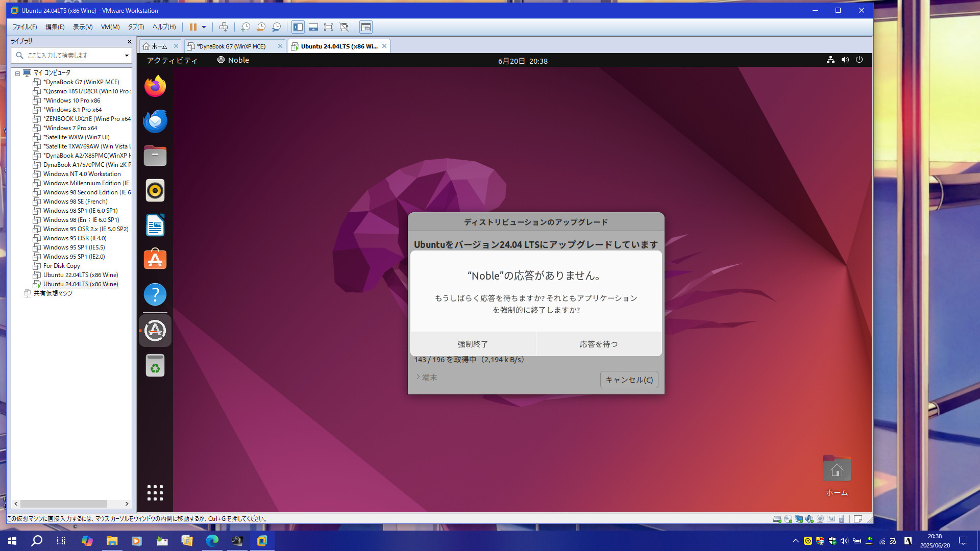Open the library search dropdown arrow
Viewport: 980px width, 551px height.
(x=127, y=55)
